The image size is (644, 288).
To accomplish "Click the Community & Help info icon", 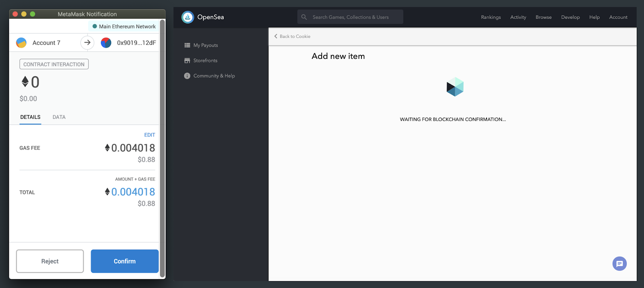I will pyautogui.click(x=187, y=76).
